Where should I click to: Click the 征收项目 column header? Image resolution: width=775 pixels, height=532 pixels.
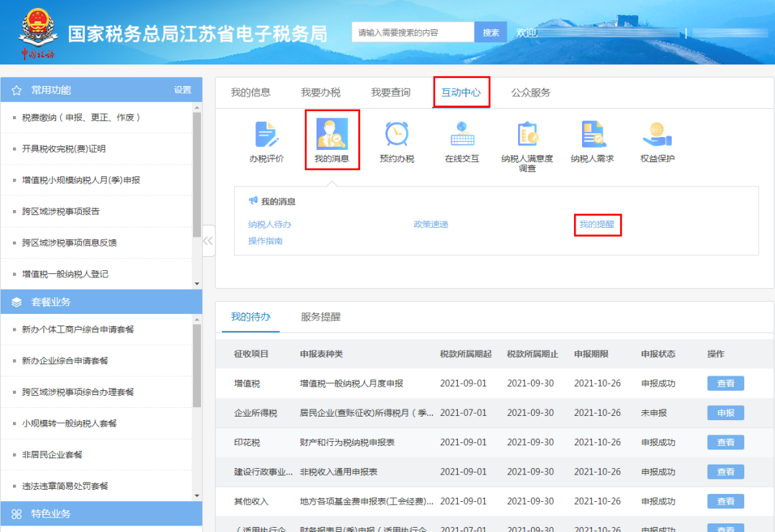(251, 353)
